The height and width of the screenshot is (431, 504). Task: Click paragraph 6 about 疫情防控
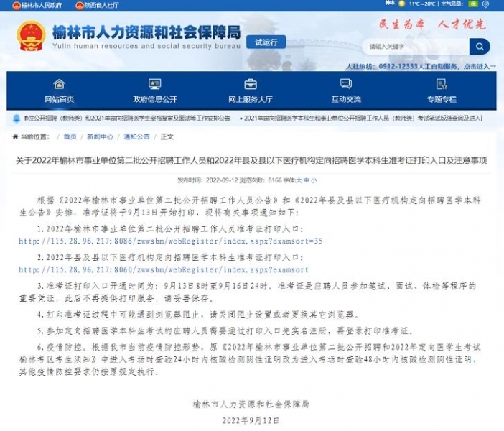250,359
